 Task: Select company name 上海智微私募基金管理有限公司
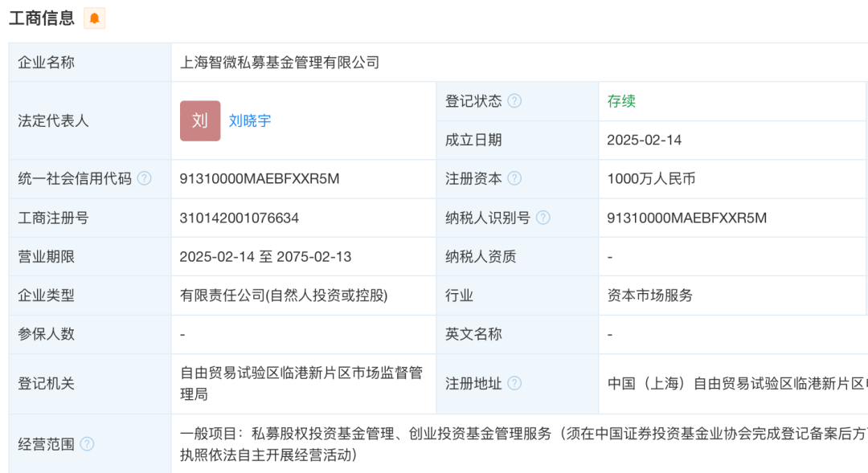click(x=280, y=63)
